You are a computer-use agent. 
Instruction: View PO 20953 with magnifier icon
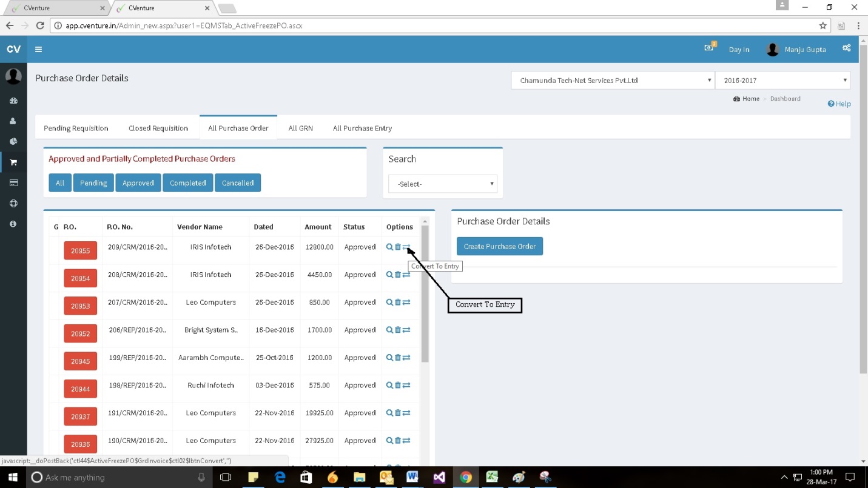point(389,302)
